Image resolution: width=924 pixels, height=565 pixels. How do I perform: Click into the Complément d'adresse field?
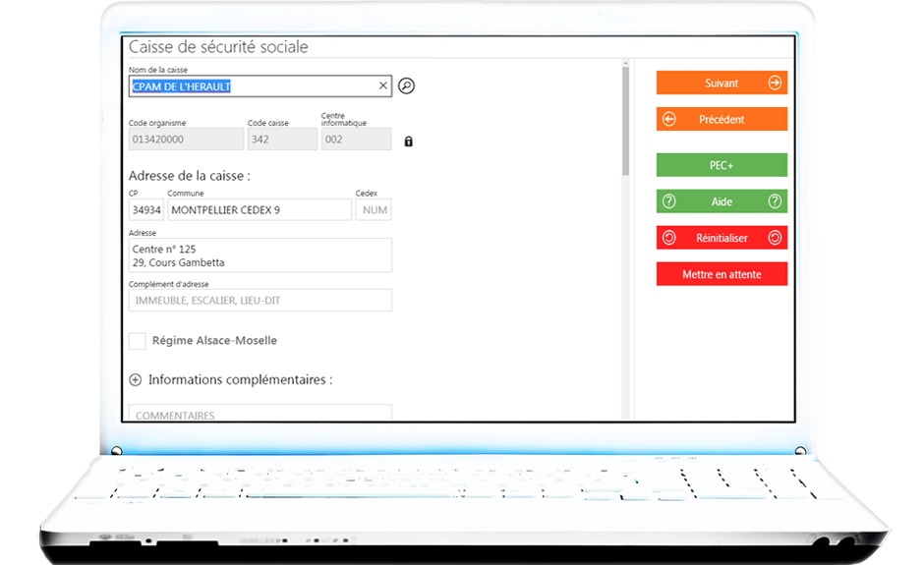(260, 301)
